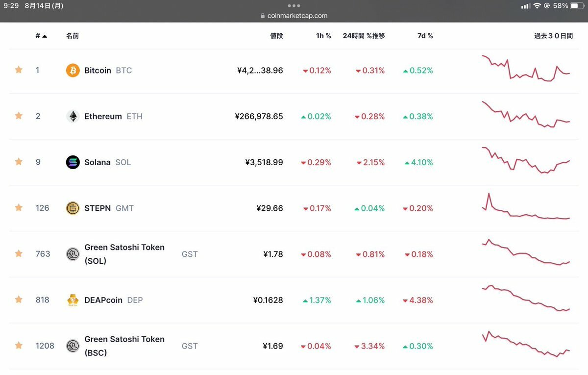Click the 過去３０日間 column header
Viewport: 588px width, 375px height.
coord(553,36)
